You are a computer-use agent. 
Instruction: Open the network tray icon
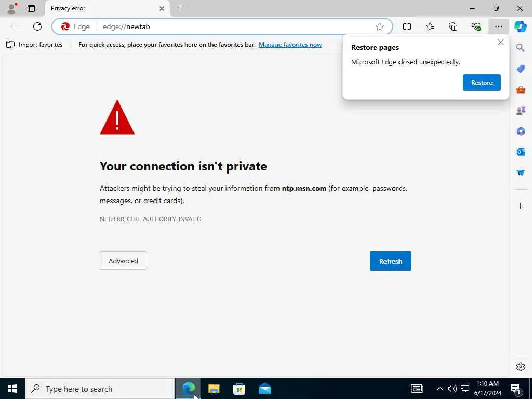[465, 389]
